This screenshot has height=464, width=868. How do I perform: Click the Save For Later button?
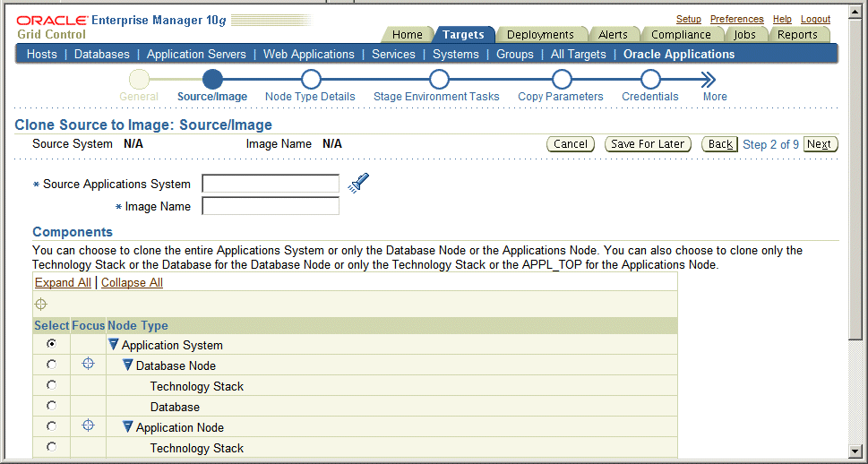tap(648, 144)
